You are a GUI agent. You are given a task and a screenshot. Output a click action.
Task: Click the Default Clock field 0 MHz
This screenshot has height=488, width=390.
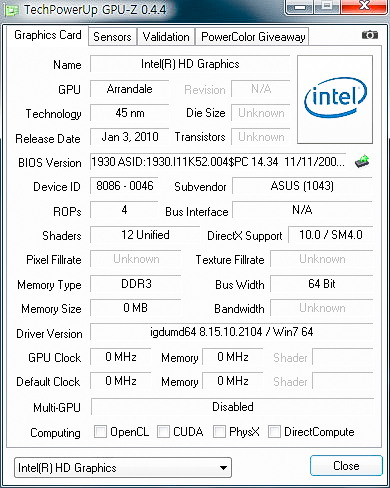pos(121,381)
